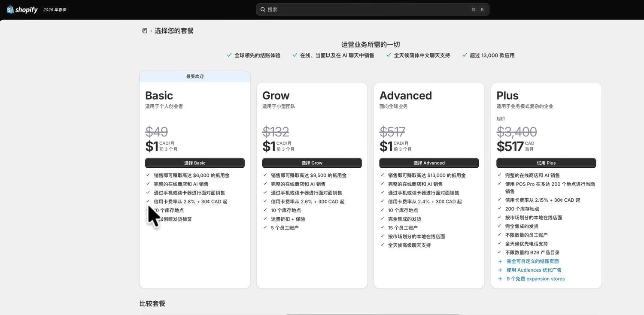Click 5 个员工账户 in Grow

[285, 228]
